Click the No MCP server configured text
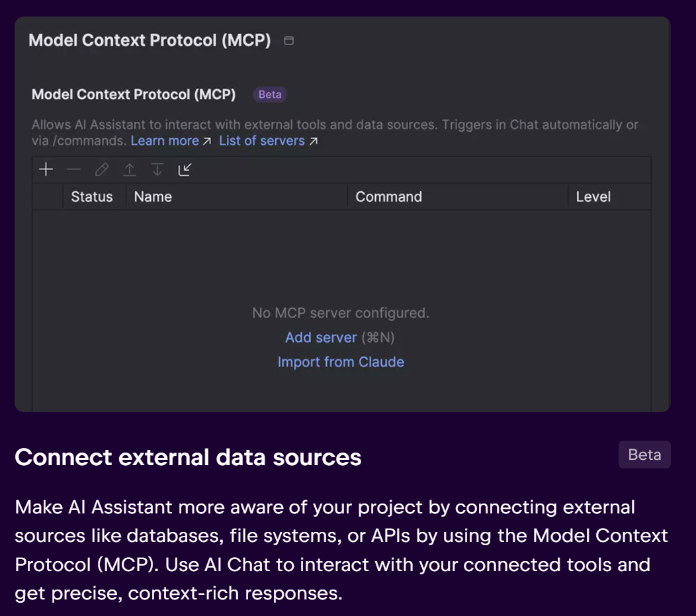 click(x=341, y=313)
